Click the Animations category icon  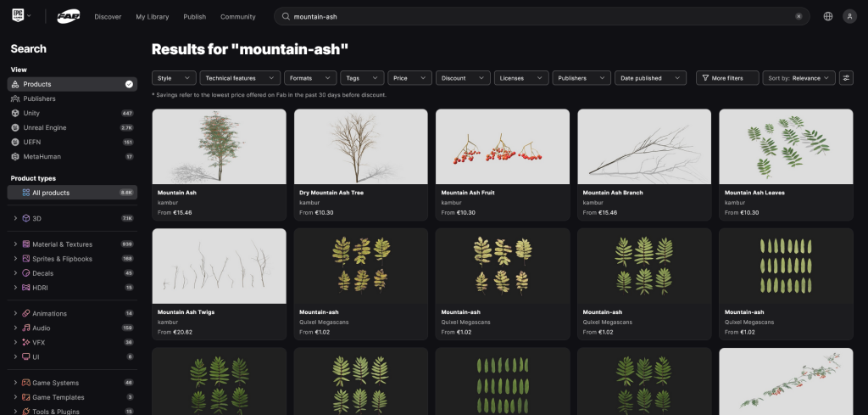26,314
